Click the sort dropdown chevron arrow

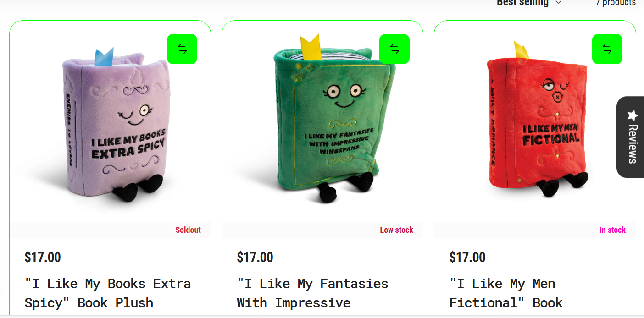[558, 2]
